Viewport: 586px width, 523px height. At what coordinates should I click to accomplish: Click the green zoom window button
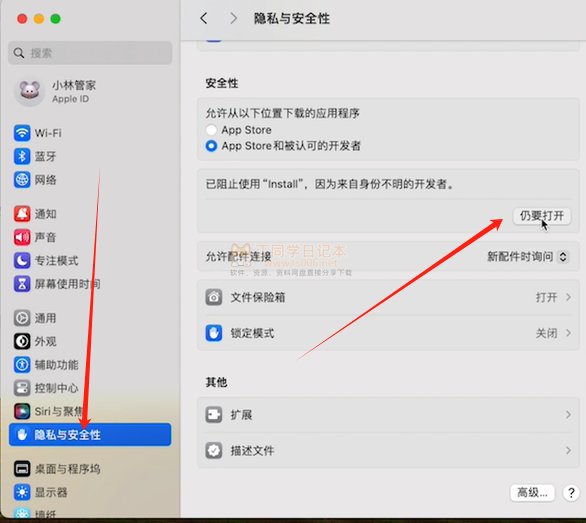(x=55, y=19)
